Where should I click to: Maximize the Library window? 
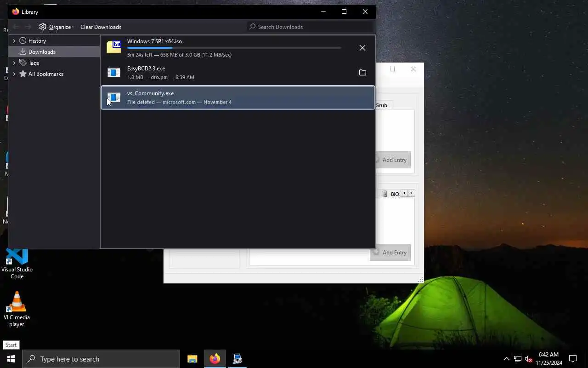tap(344, 11)
